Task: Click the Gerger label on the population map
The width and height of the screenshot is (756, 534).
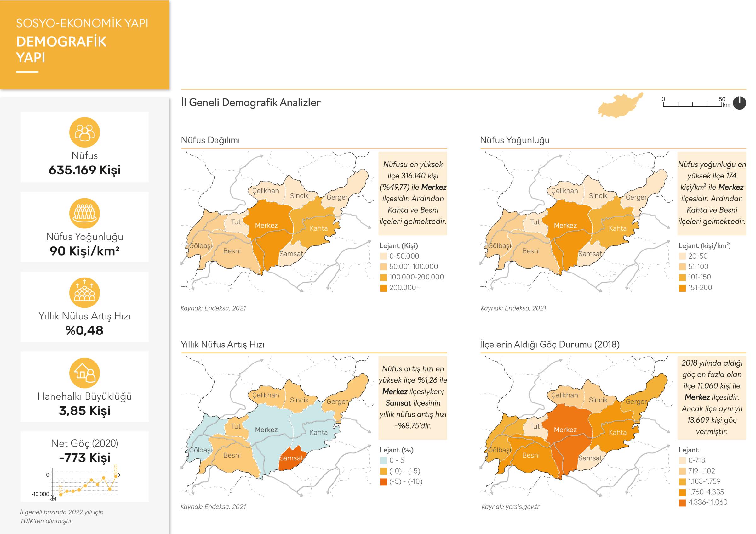Action: pyautogui.click(x=337, y=197)
